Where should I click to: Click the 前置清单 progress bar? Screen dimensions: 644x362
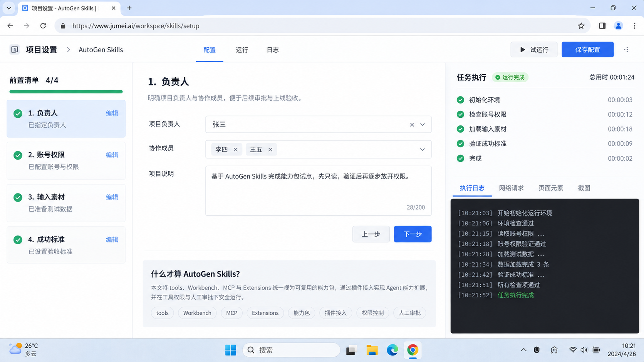click(66, 92)
